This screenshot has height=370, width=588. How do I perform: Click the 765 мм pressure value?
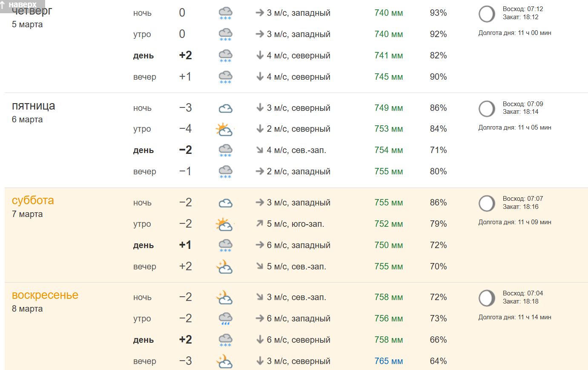tap(388, 361)
